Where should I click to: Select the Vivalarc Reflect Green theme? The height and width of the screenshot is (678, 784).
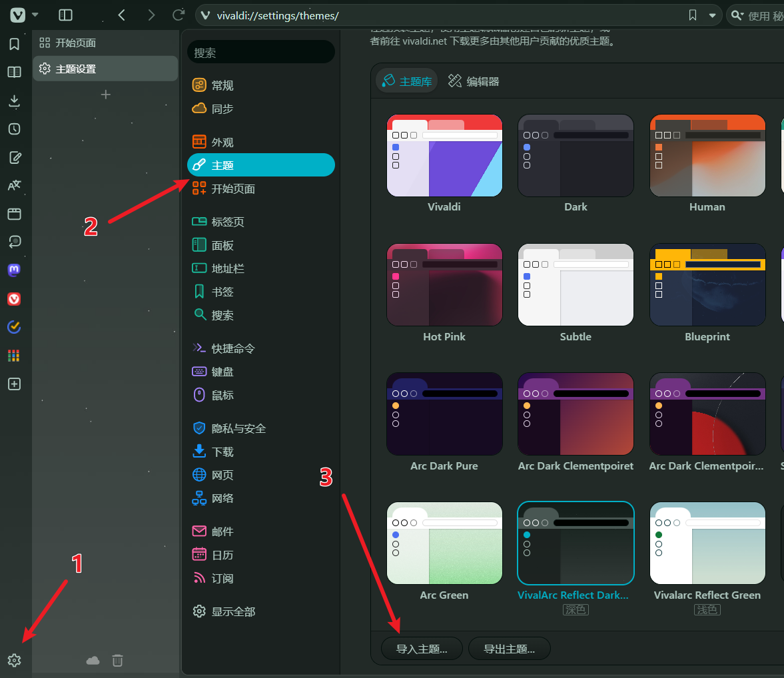pos(707,543)
